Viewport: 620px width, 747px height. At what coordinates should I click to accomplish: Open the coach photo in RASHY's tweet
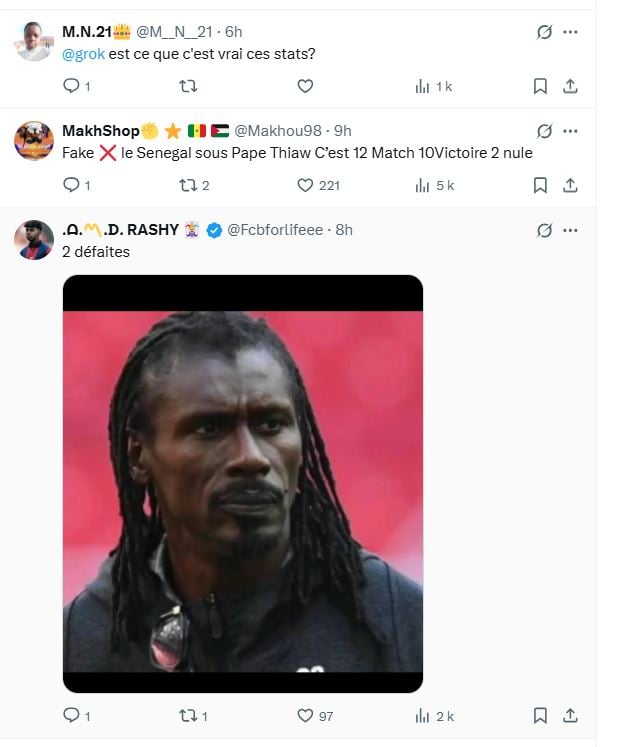coord(243,484)
